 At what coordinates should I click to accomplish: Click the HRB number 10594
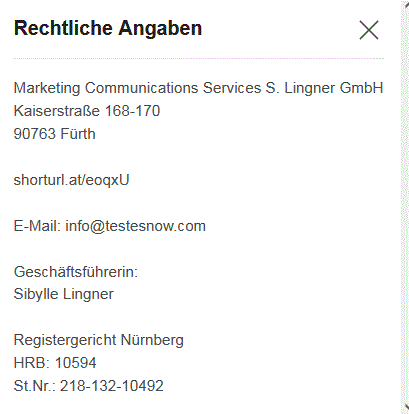76,363
